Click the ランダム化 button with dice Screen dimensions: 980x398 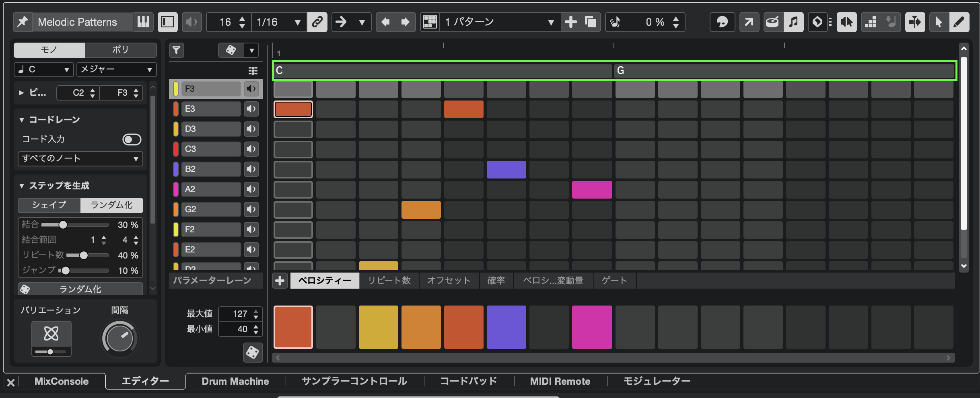tap(80, 289)
